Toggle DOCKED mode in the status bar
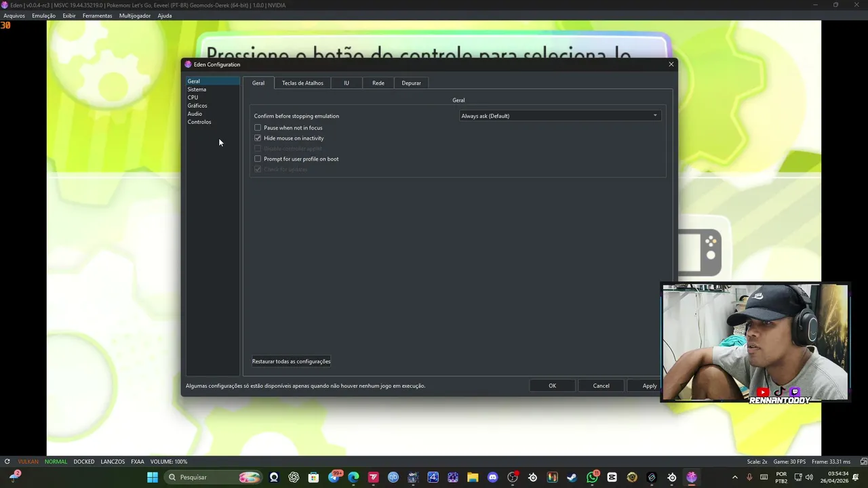The height and width of the screenshot is (488, 868). pyautogui.click(x=84, y=462)
